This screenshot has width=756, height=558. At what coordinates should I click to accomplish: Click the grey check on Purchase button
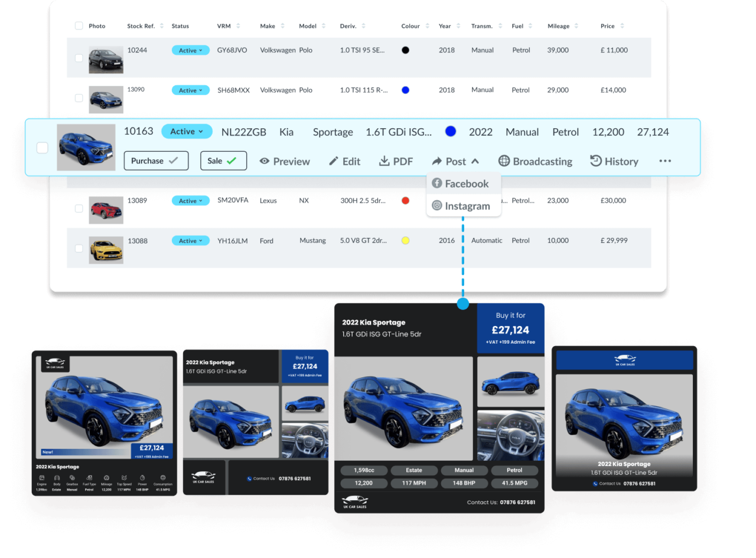click(174, 161)
